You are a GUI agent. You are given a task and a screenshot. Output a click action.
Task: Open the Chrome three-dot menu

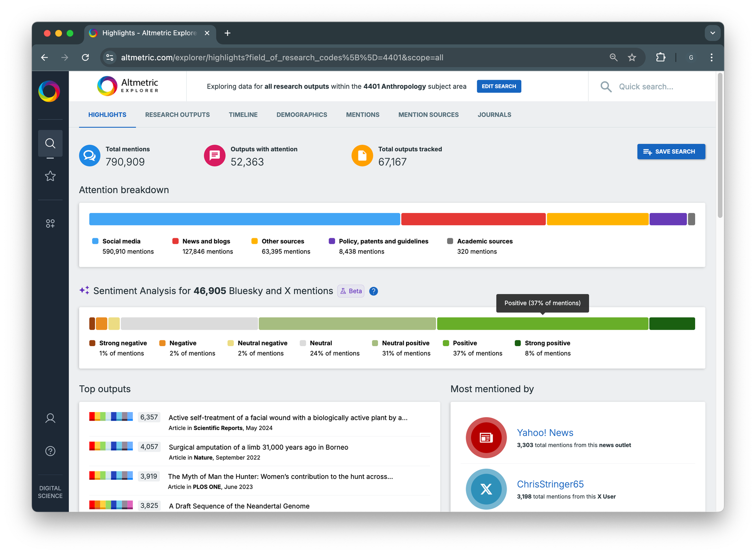pyautogui.click(x=711, y=57)
